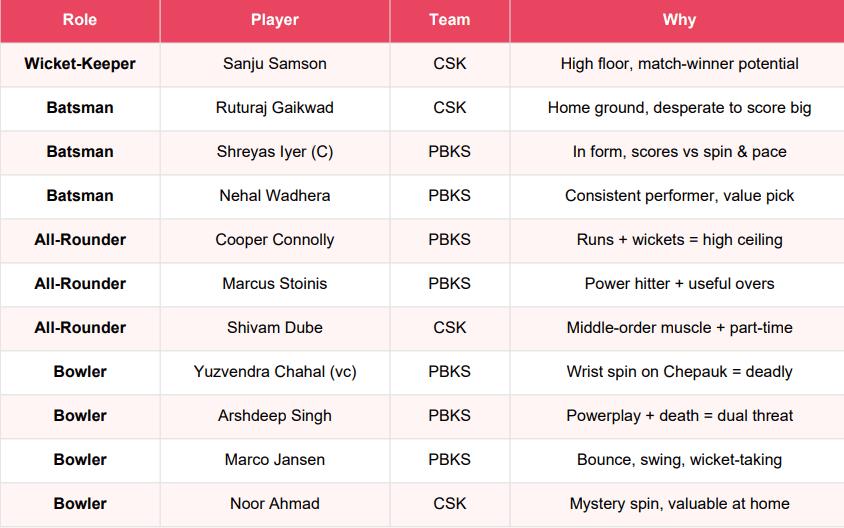This screenshot has height=528, width=844.
Task: Select the Ruturaj Gaikwad player cell
Action: (275, 108)
